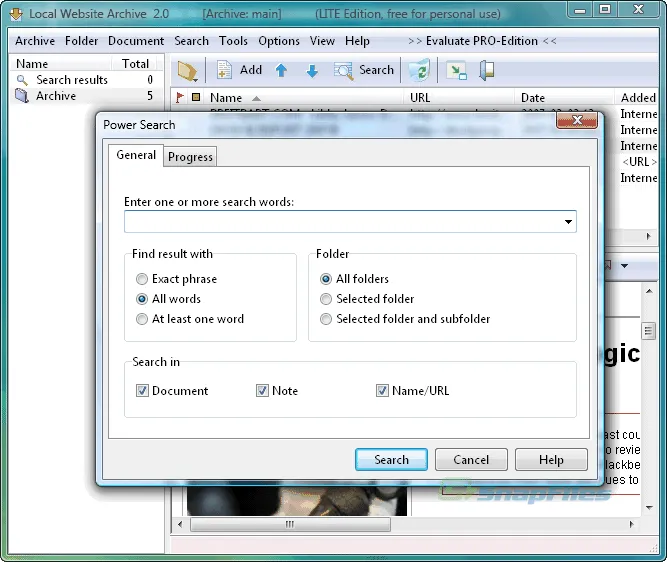
Task: Click the <URL> entry in Added column
Action: click(638, 162)
